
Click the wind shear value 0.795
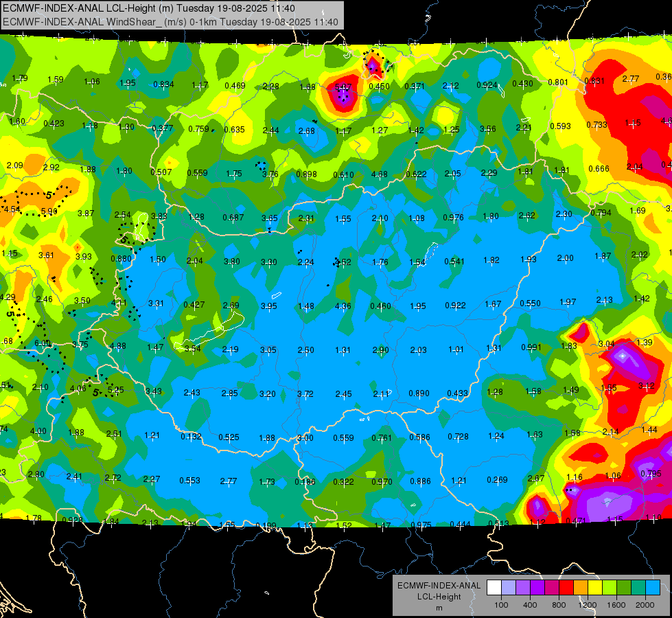651,474
